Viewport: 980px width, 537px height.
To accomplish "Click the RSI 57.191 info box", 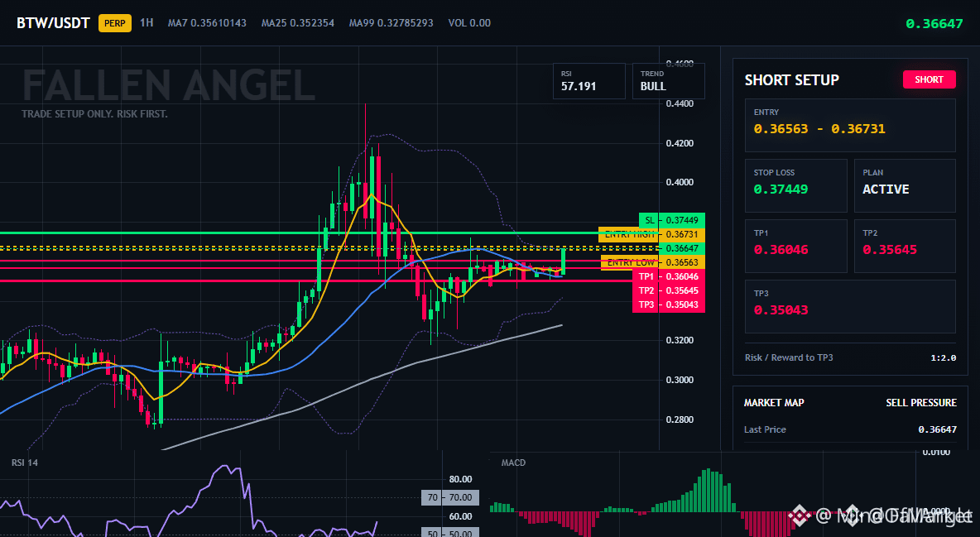I will 588,81.
